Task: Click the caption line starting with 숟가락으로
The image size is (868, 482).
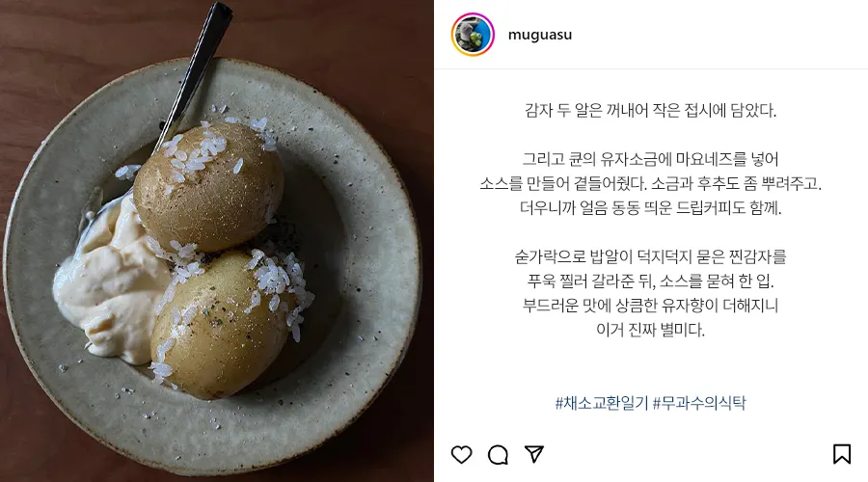Action: click(x=650, y=256)
